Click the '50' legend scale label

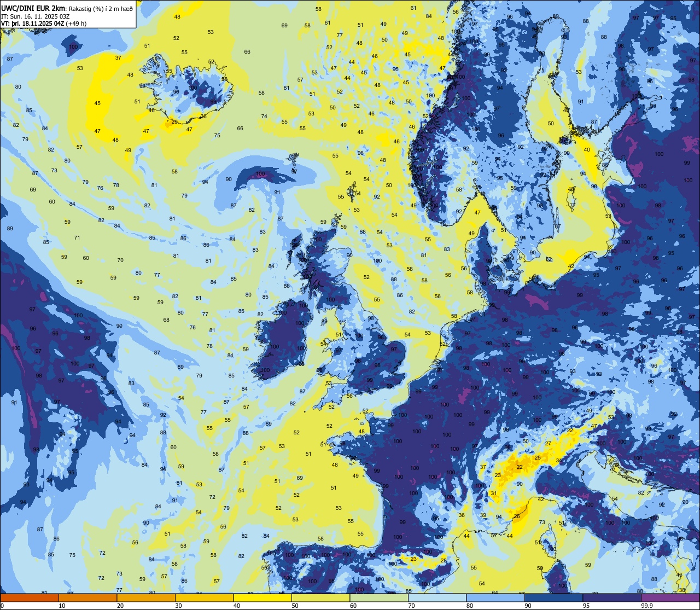[x=295, y=606]
